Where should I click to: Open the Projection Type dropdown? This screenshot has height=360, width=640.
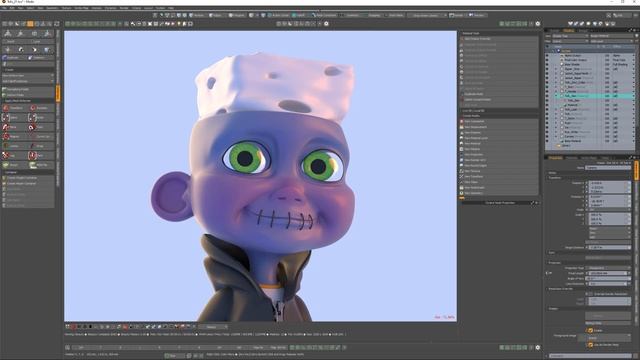[610, 268]
